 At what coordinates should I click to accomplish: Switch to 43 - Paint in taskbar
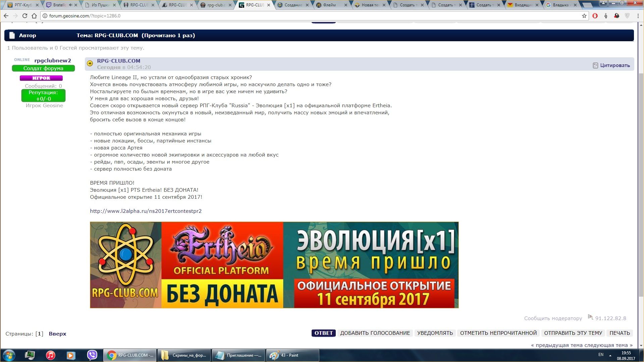point(292,355)
